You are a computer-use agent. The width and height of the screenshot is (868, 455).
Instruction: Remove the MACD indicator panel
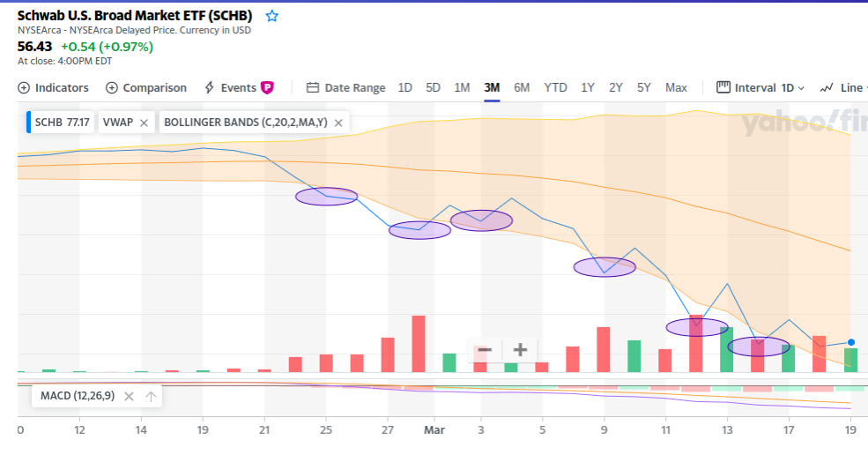[129, 396]
